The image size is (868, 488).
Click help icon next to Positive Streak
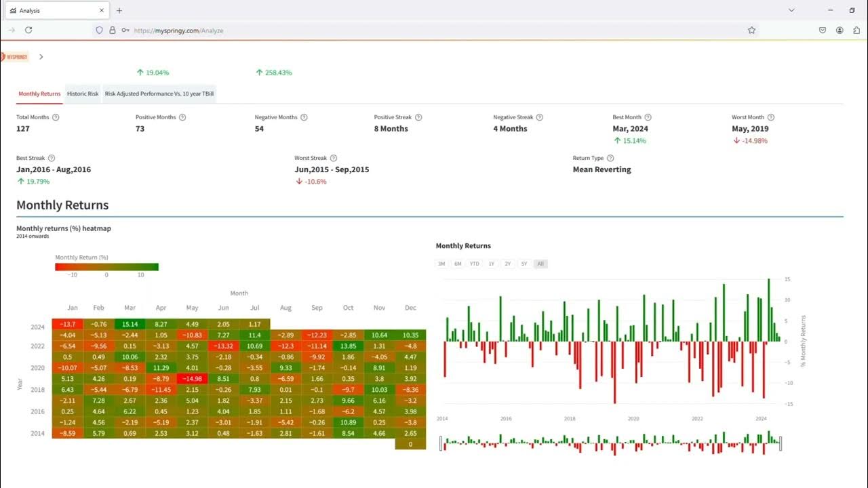coord(418,117)
